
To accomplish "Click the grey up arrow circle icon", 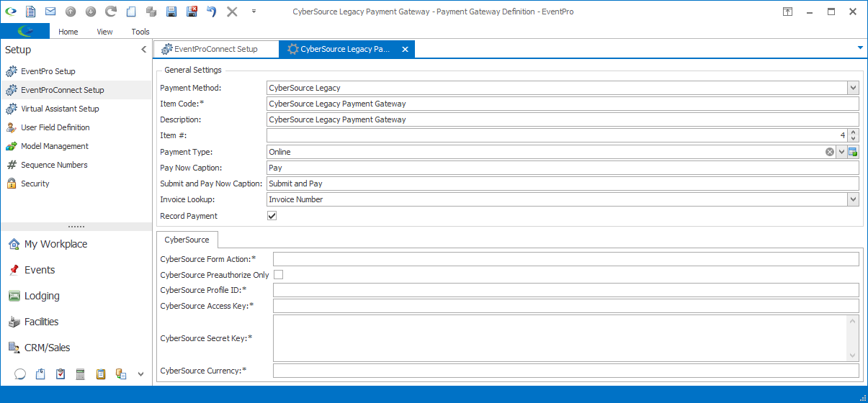I will coord(71,12).
